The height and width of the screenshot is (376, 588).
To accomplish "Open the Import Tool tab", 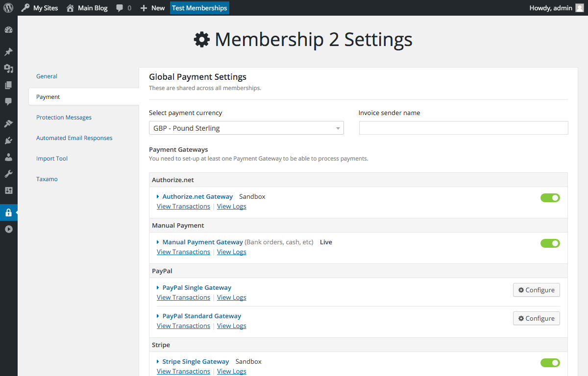I will point(52,159).
